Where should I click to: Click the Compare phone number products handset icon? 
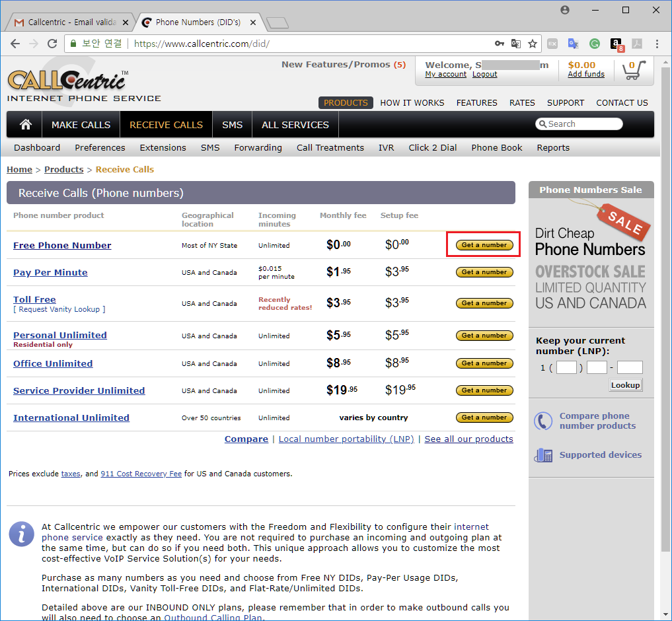click(542, 421)
